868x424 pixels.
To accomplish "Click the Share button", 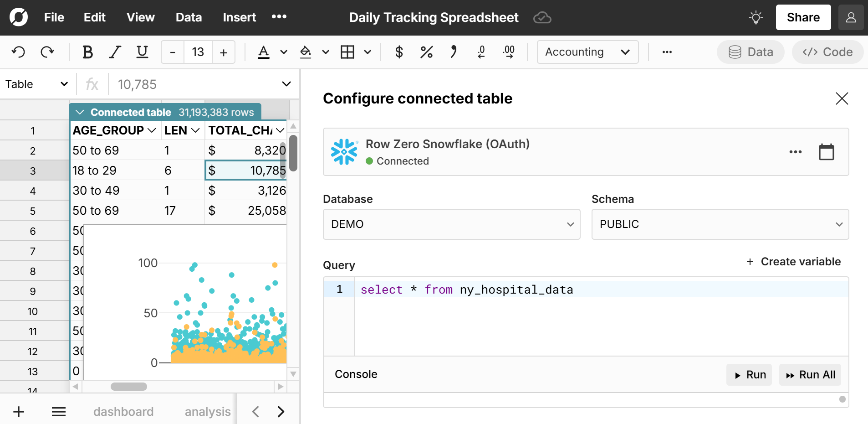I will click(803, 17).
